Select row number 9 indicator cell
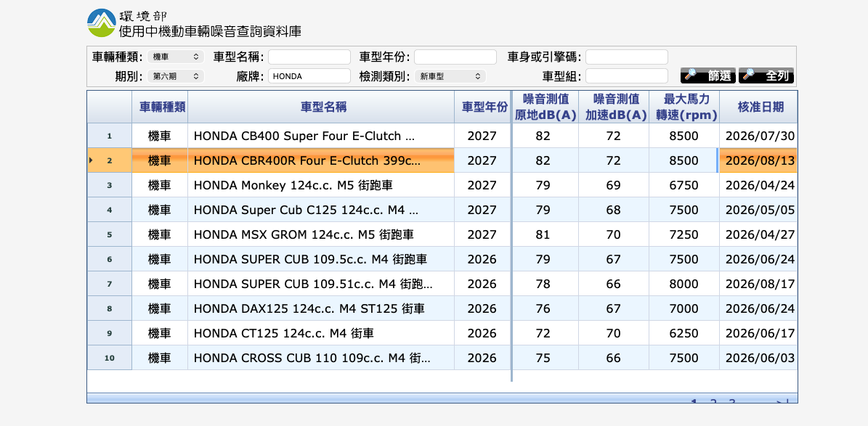The image size is (868, 426). [x=110, y=333]
